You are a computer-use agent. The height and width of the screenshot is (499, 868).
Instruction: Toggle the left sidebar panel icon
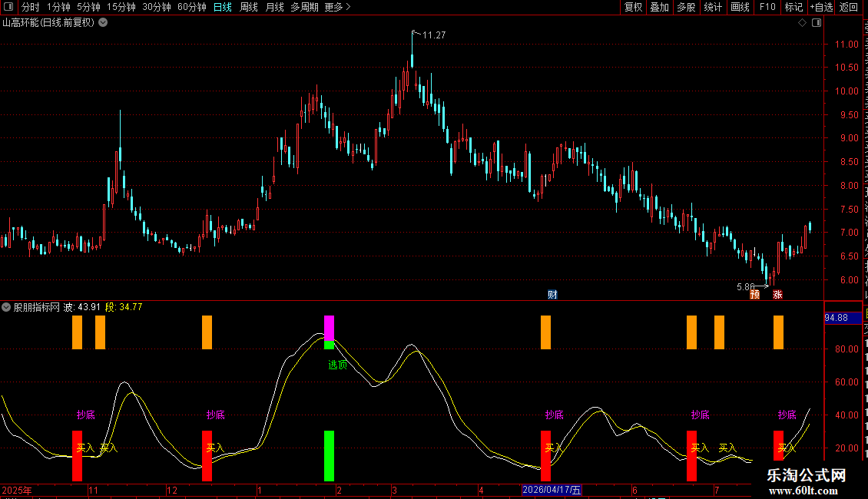[x=8, y=7]
